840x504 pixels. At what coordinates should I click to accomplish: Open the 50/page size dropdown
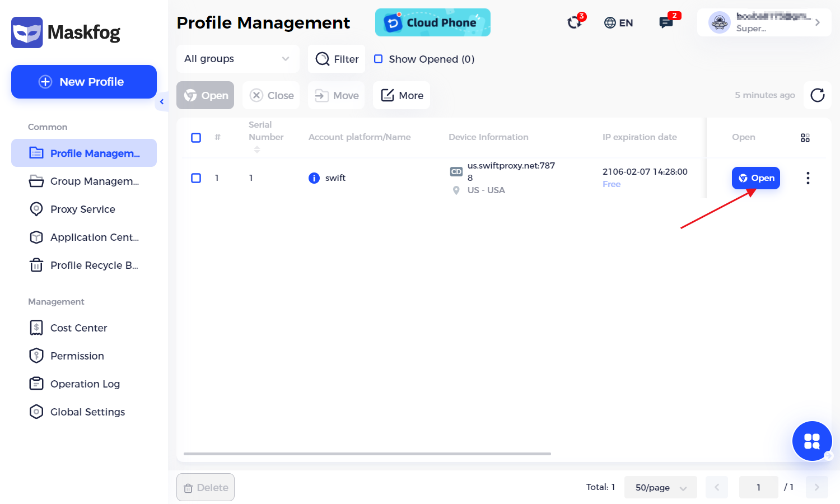tap(660, 487)
